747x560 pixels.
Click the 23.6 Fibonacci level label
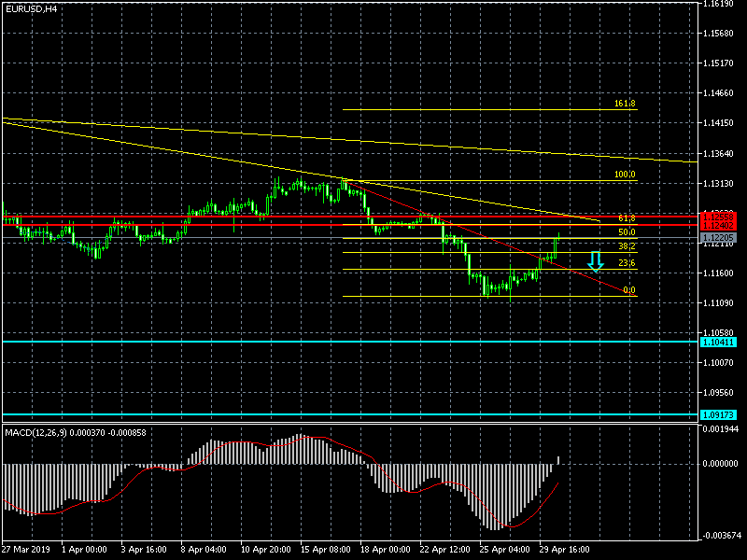(627, 263)
